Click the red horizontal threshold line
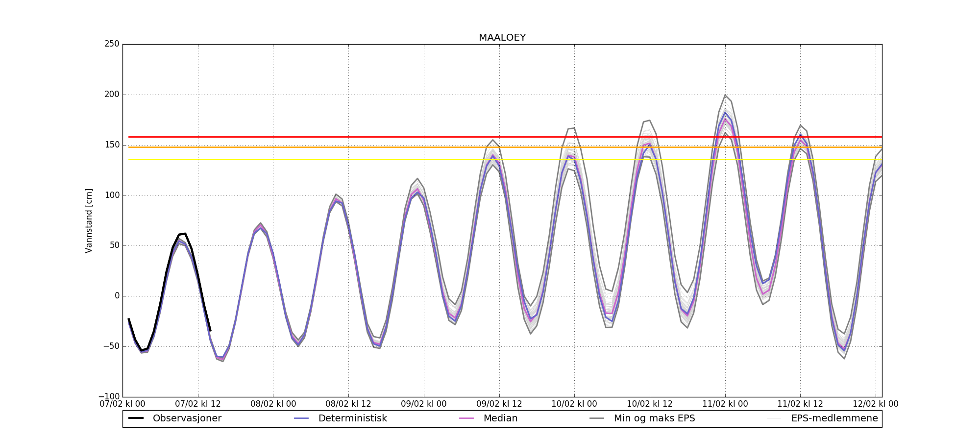This screenshot has height=441, width=980. 505,137
